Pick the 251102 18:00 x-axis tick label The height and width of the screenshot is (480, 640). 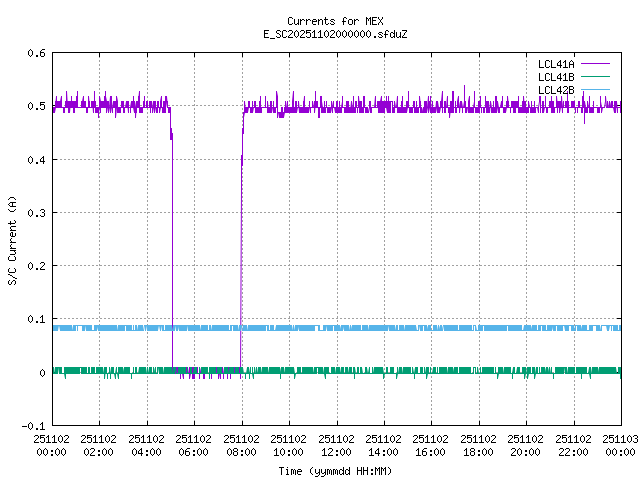point(479,445)
